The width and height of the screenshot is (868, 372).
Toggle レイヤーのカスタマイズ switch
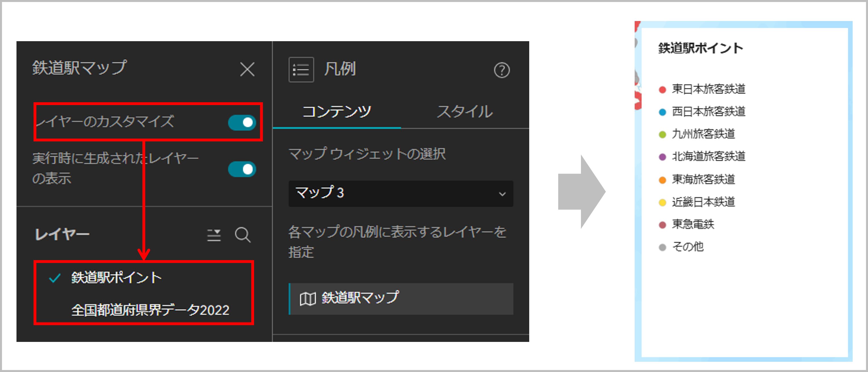tap(242, 123)
